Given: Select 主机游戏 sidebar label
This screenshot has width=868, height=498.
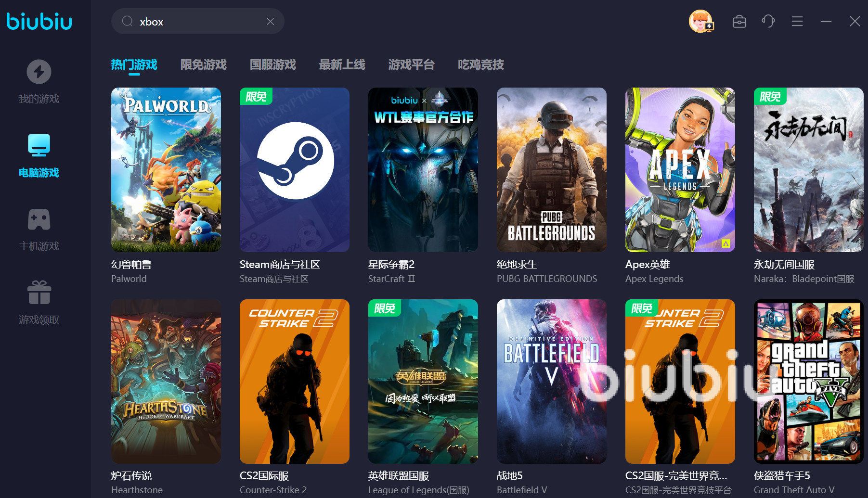Looking at the screenshot, I should click(39, 246).
